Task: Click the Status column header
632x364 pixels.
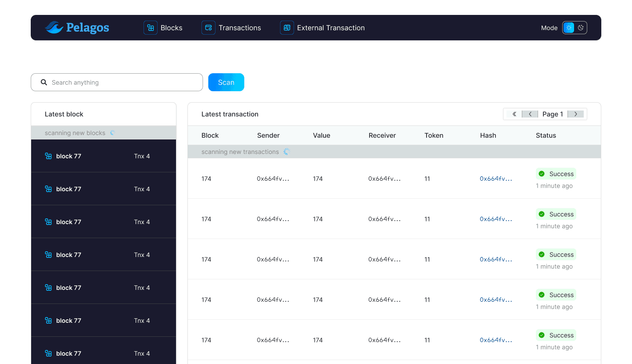Action: tap(546, 136)
